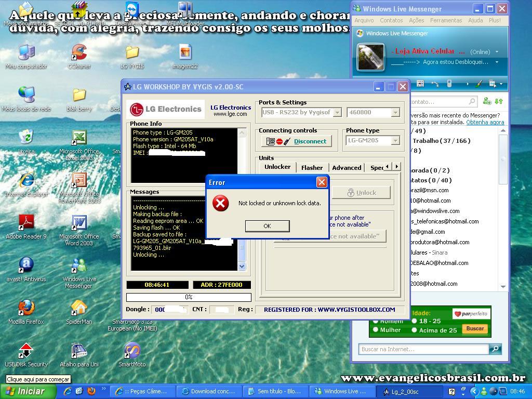This screenshot has height=399, width=532.
Task: Click OK in the Error dialog
Action: click(x=267, y=226)
